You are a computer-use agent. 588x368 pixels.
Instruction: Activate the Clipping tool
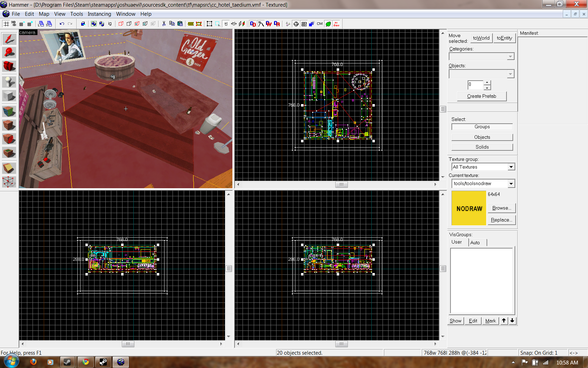(x=9, y=168)
